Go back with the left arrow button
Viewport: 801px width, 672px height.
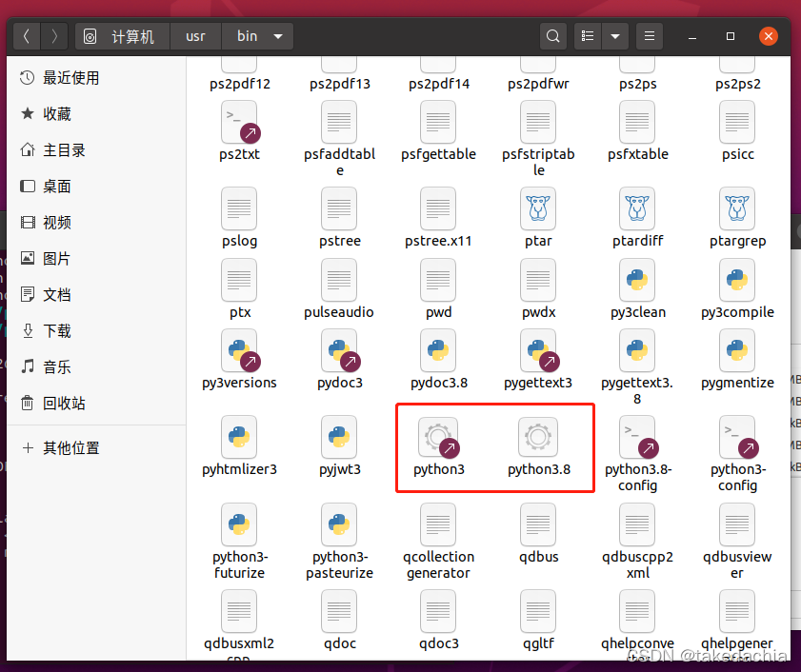(27, 36)
